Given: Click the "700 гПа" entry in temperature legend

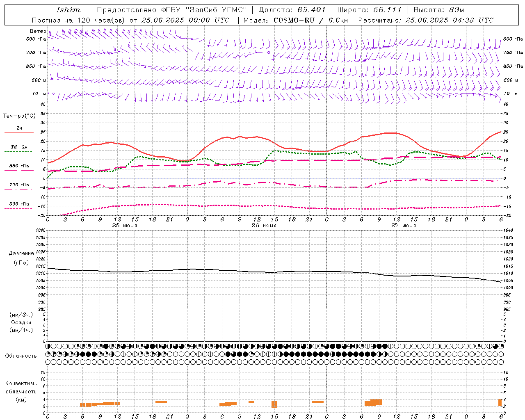Looking at the screenshot, I should pos(19,185).
